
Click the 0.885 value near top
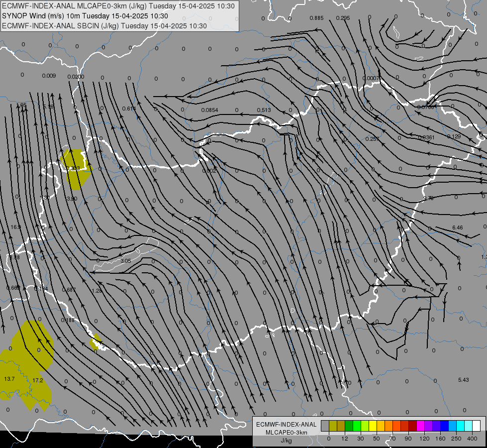[x=316, y=18]
